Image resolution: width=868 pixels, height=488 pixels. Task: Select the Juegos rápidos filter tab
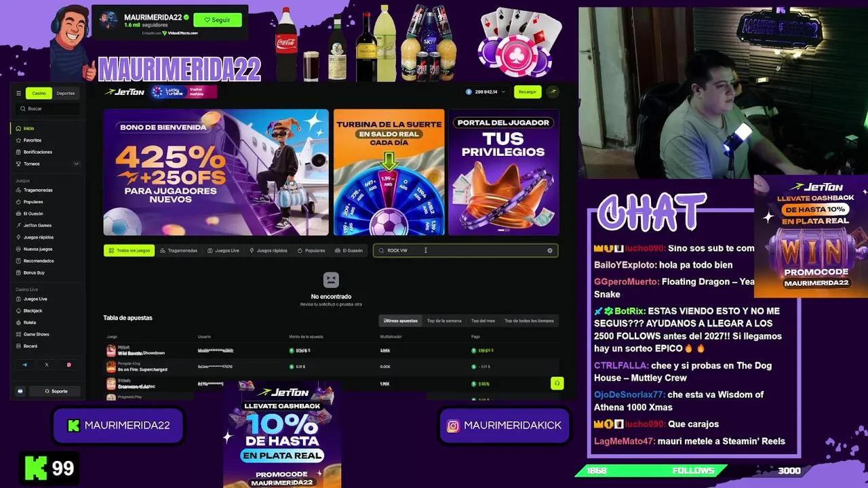(x=269, y=251)
